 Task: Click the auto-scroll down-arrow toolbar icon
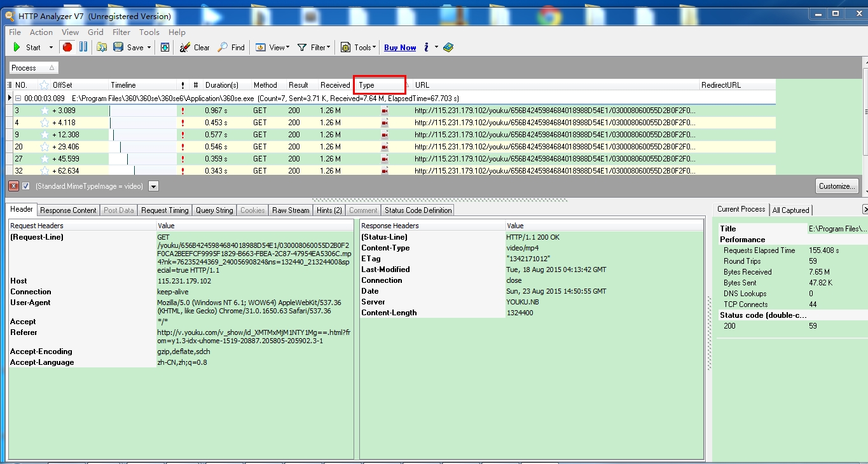tap(165, 47)
